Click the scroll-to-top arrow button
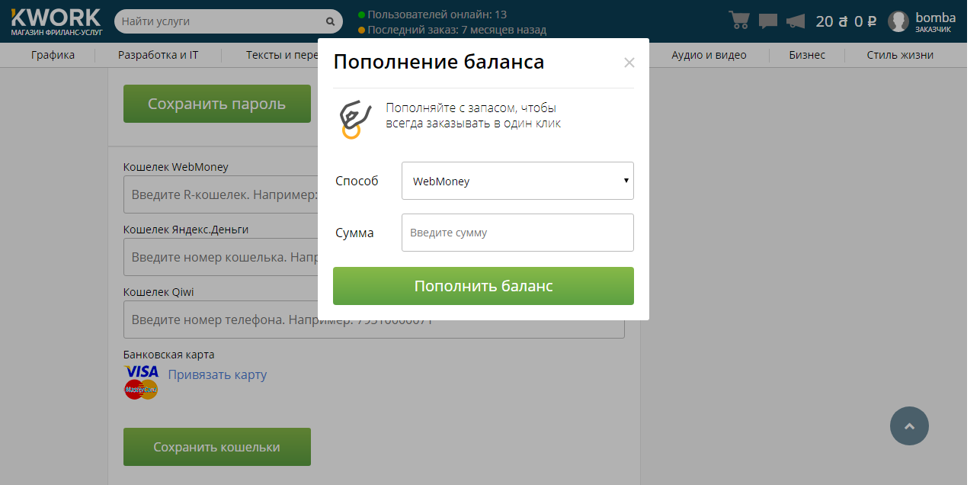Viewport: 980px width, 485px height. click(909, 426)
